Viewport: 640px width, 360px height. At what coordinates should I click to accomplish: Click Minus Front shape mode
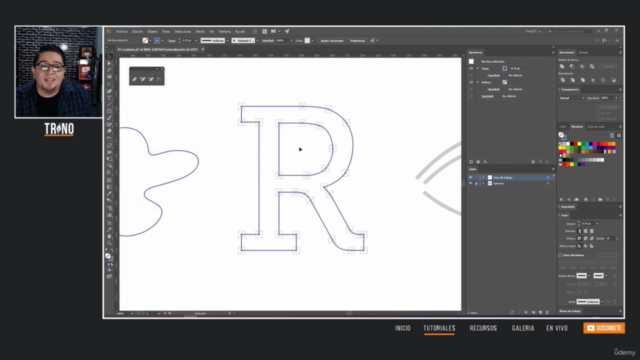click(x=572, y=66)
